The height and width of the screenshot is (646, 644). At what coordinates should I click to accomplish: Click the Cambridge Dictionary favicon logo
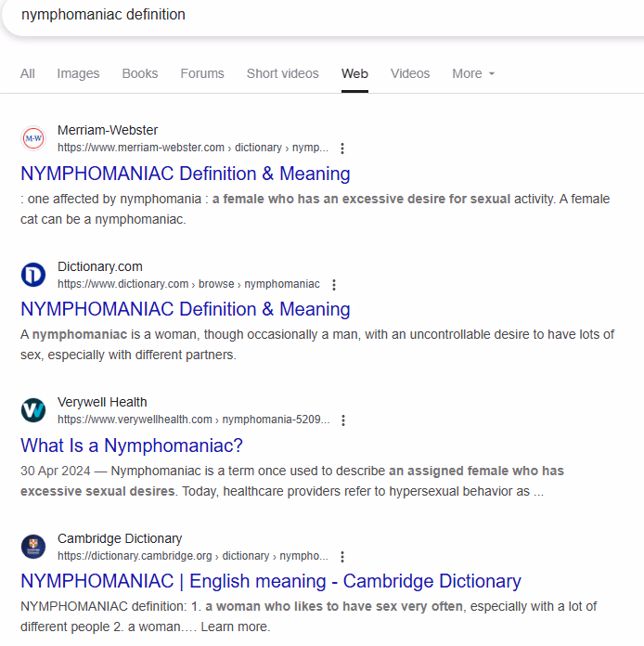(x=33, y=547)
